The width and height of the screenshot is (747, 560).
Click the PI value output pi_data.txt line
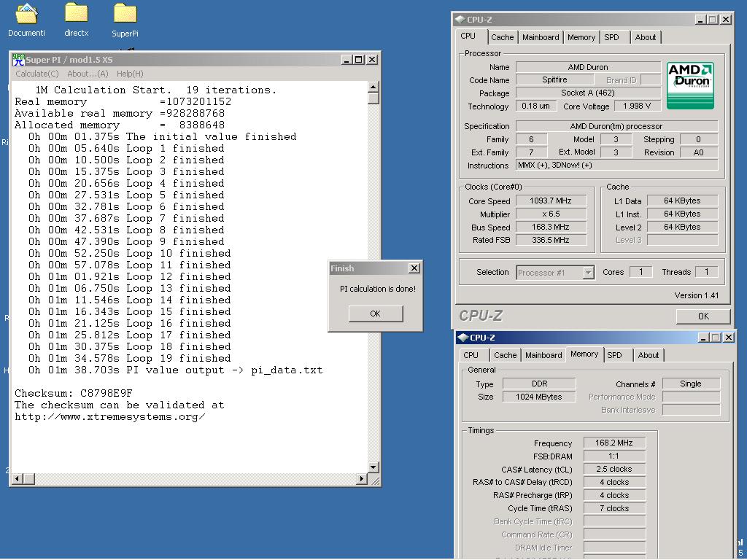(175, 370)
